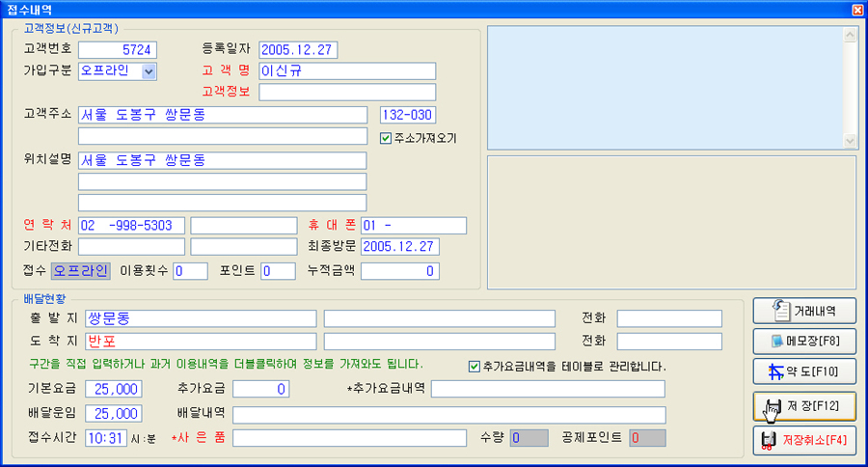Viewport: 868px width, 467px height.
Task: Click the 이용횟수 field
Action: (x=190, y=271)
